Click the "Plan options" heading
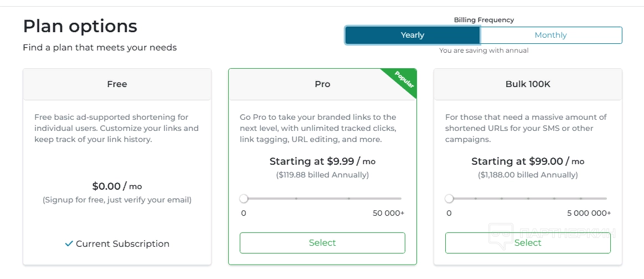 (x=80, y=26)
